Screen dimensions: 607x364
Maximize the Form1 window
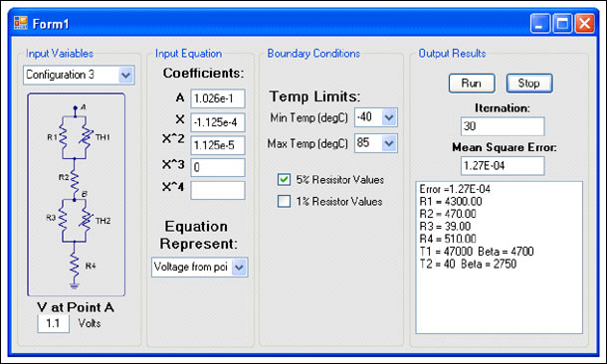562,24
